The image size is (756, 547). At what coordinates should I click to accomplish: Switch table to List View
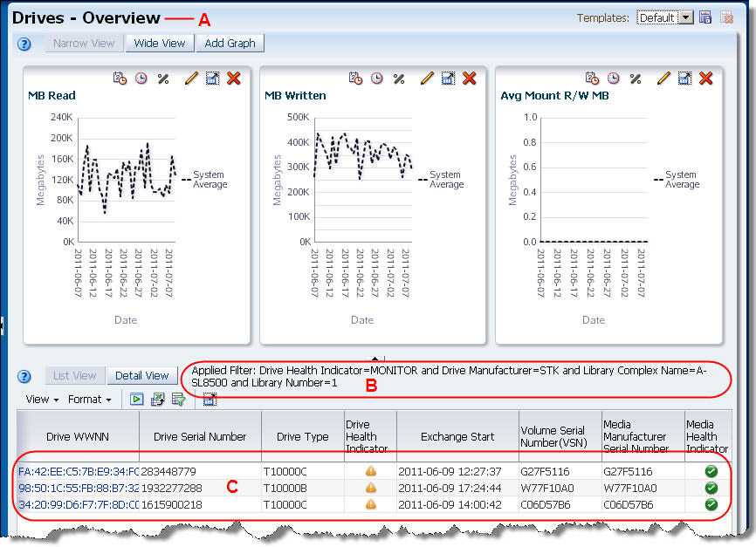tap(75, 375)
